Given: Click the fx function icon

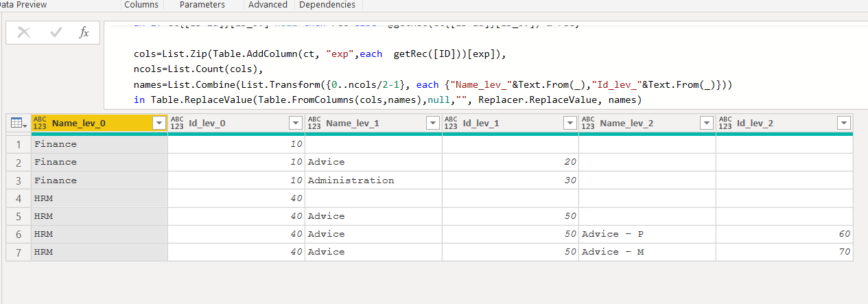Looking at the screenshot, I should (84, 32).
